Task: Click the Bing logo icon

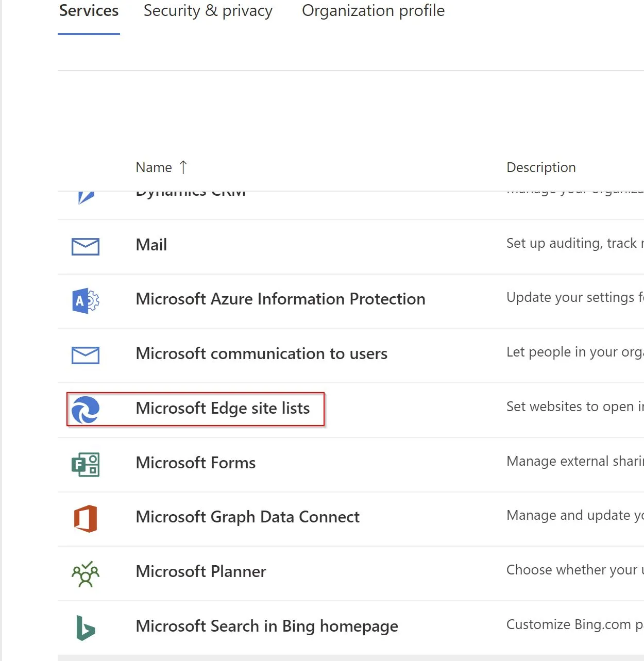Action: [86, 628]
